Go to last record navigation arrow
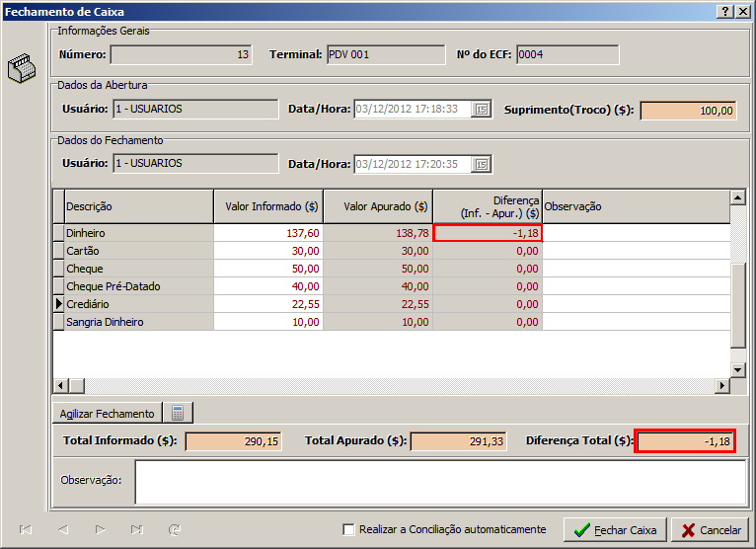Image resolution: width=756 pixels, height=549 pixels. (137, 530)
